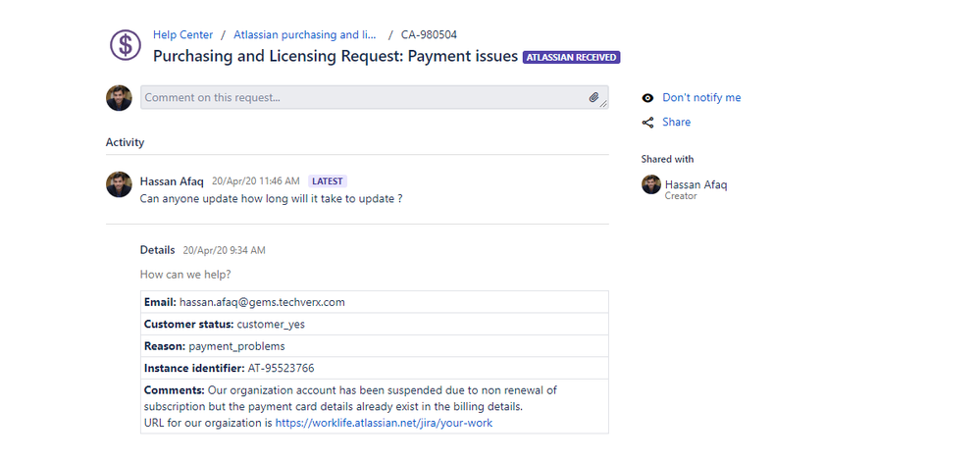
Task: Click the LATEST label on the comment
Action: 328,181
